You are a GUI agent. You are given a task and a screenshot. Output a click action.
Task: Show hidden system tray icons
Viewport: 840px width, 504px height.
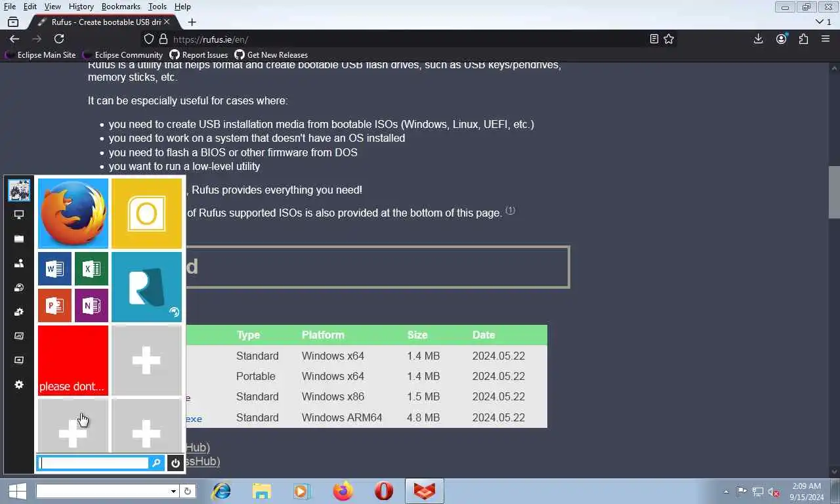726,492
